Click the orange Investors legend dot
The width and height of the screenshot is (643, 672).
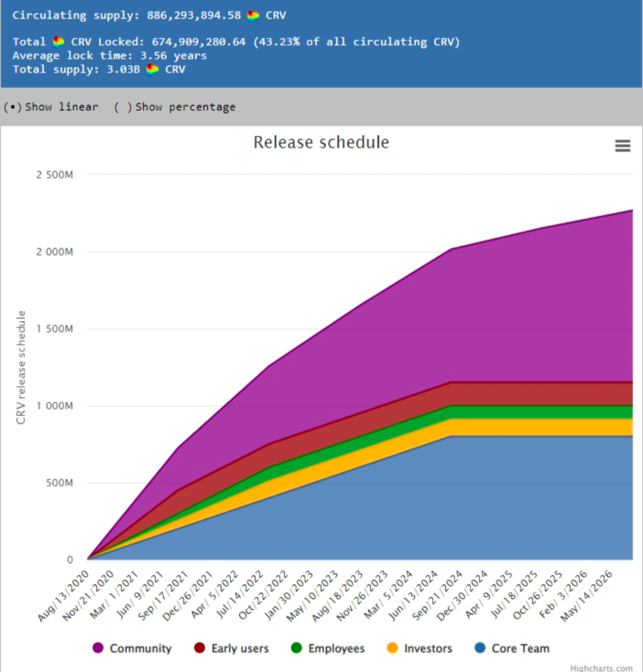pos(392,648)
